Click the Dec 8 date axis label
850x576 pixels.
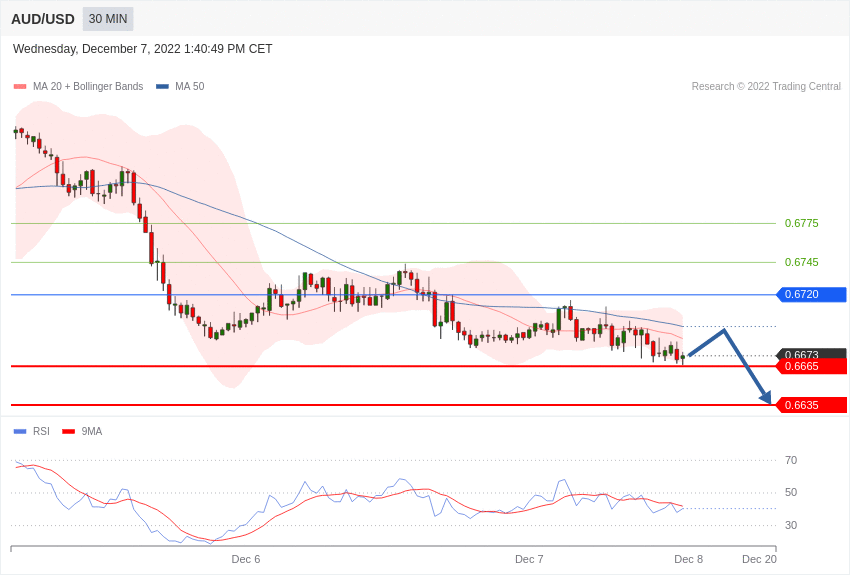[x=688, y=559]
